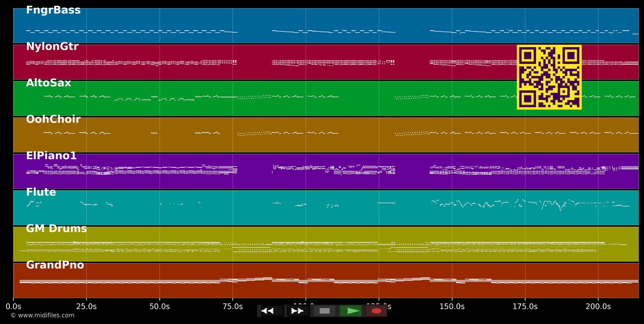Select the Flute track label
The image size is (644, 324).
(x=41, y=192)
